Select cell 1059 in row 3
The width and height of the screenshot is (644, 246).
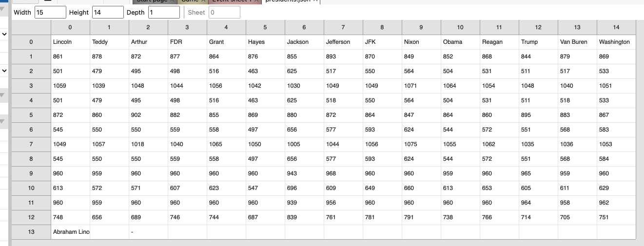(70, 86)
